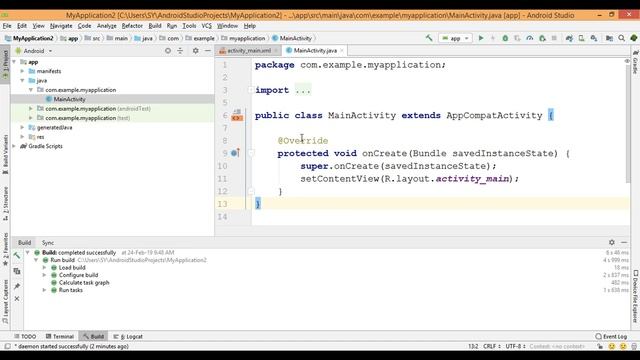Viewport: 640px width, 360px height.
Task: Open the TODO tool window
Action: pos(25,336)
